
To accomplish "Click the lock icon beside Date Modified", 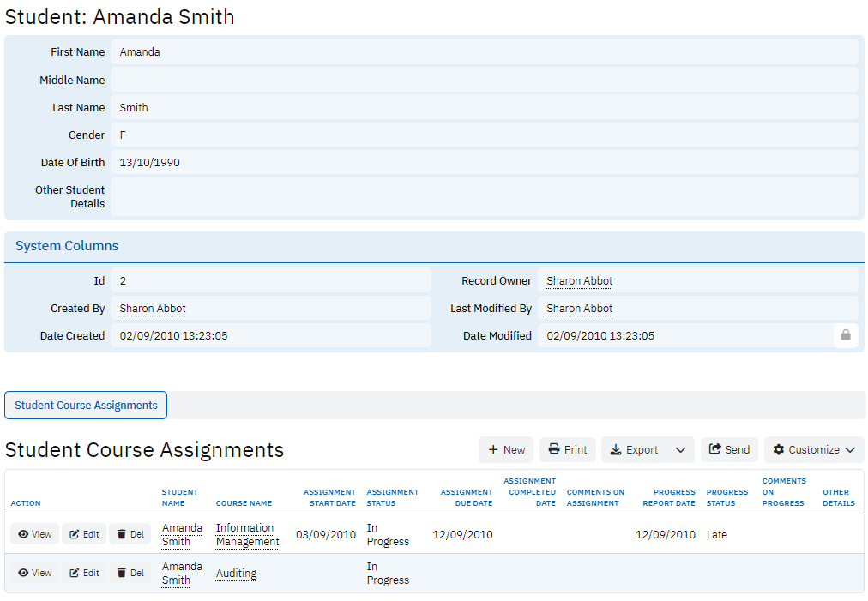I will tap(845, 336).
